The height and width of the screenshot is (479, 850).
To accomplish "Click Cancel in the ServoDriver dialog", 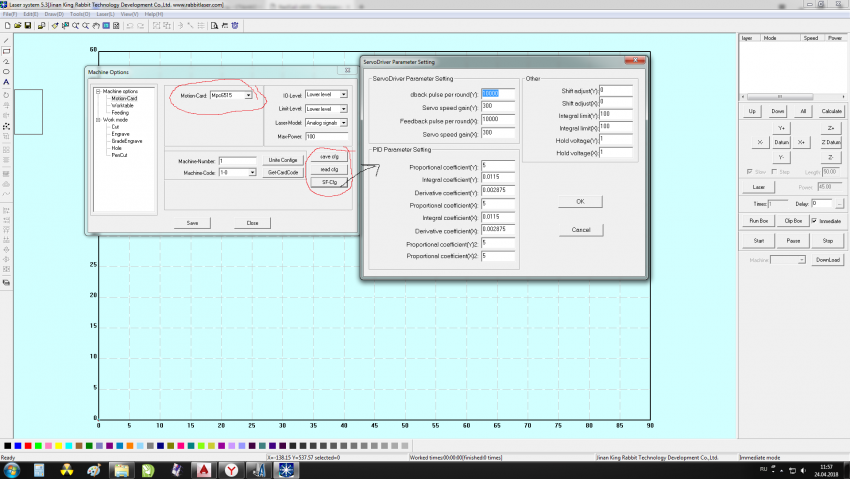I will click(x=581, y=230).
